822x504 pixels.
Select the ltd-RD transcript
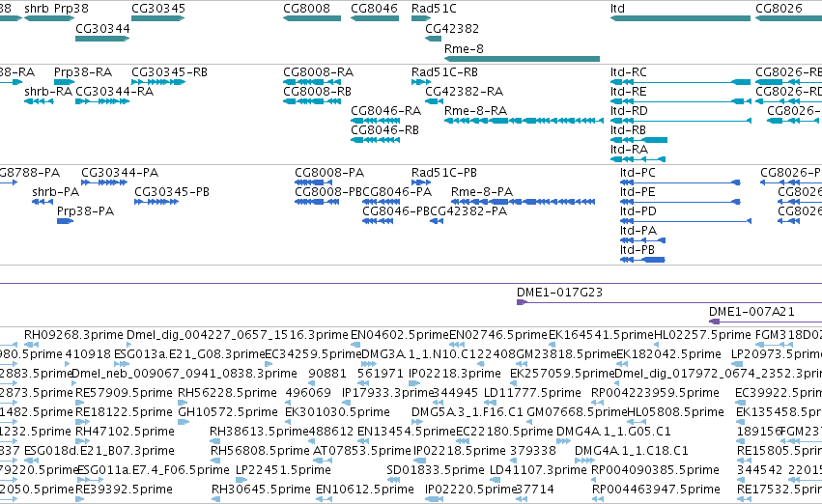pyautogui.click(x=680, y=121)
